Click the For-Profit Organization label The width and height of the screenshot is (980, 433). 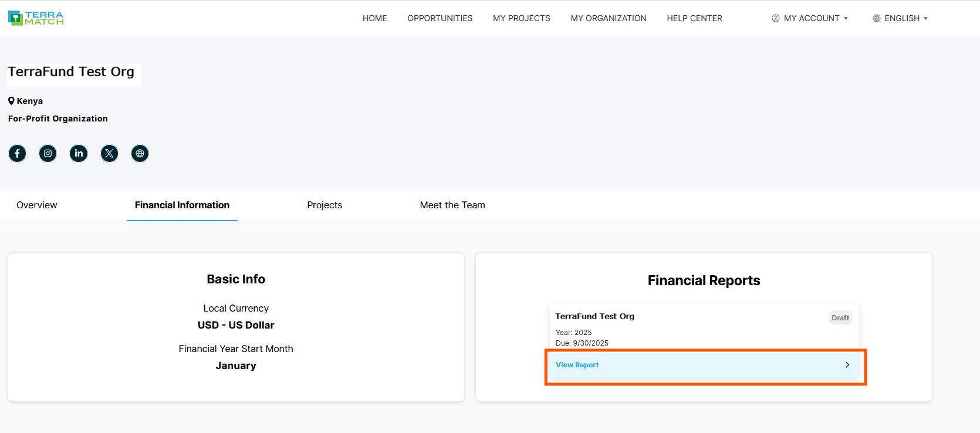click(x=58, y=119)
